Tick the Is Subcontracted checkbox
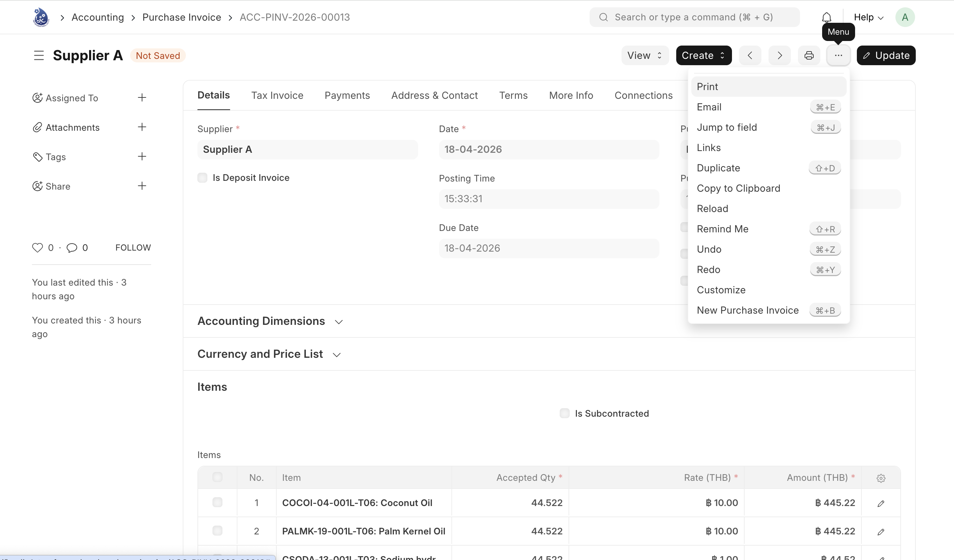The height and width of the screenshot is (560, 954). [564, 413]
